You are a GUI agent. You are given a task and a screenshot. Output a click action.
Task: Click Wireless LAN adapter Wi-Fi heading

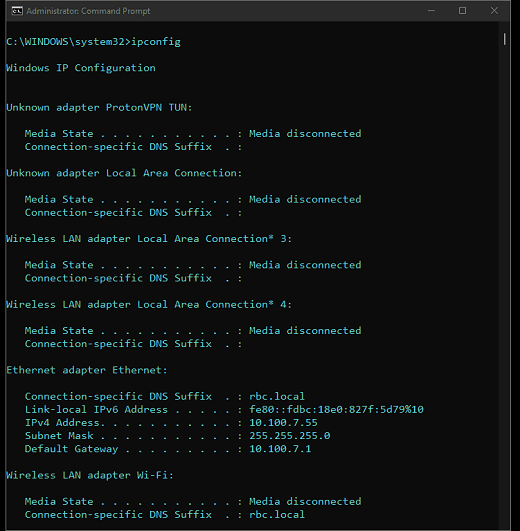pos(90,475)
